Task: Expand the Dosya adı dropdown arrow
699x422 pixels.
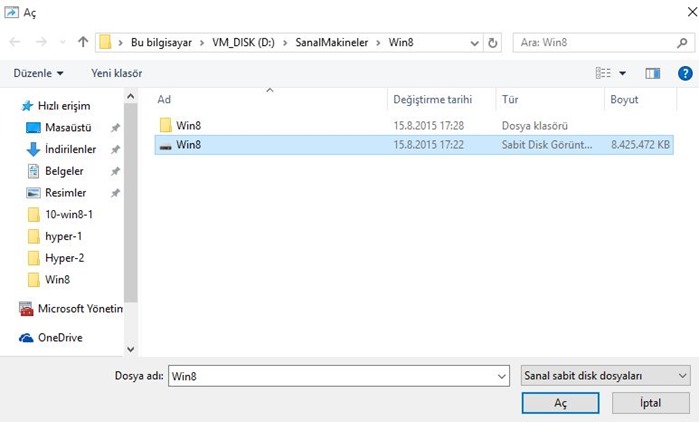Action: [502, 377]
